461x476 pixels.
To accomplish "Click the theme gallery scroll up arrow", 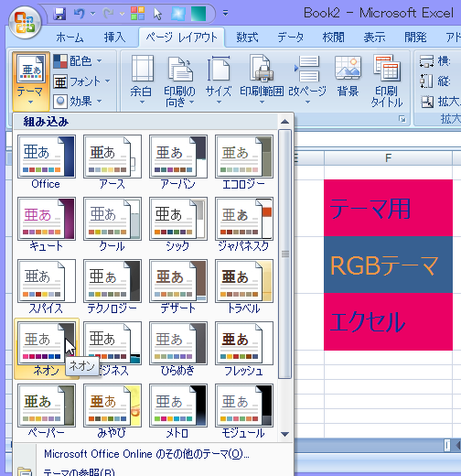I will tap(284, 122).
